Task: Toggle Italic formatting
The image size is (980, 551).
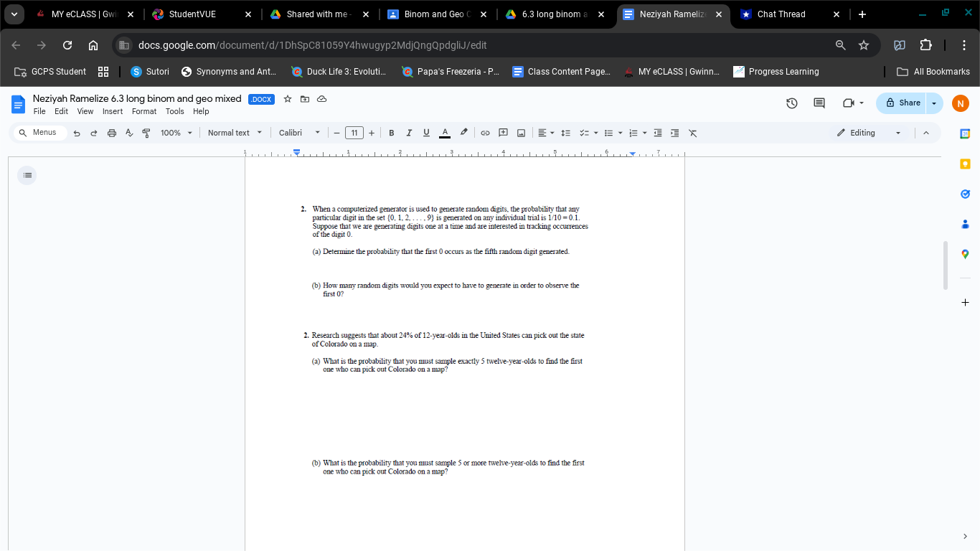Action: pos(409,133)
